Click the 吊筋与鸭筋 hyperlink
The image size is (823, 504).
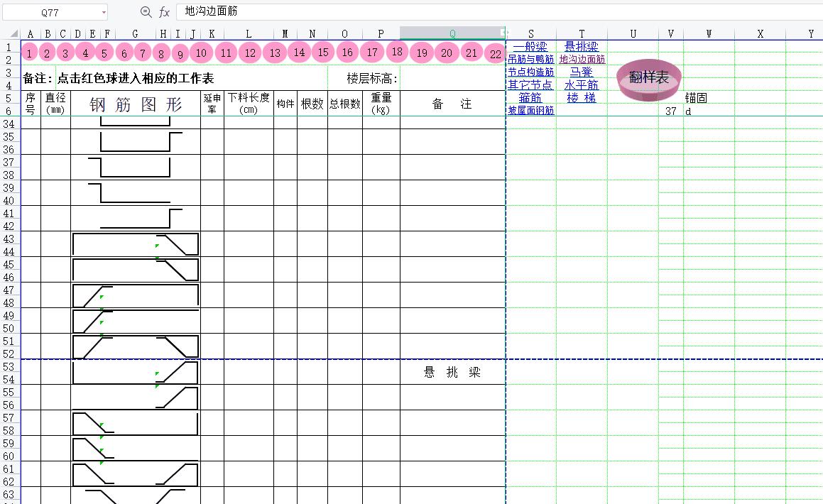[530, 60]
